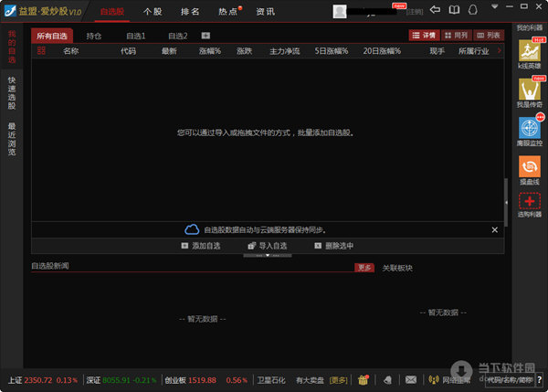Click the red 更多 news button
Screen dimensions: 548x392
(364, 268)
